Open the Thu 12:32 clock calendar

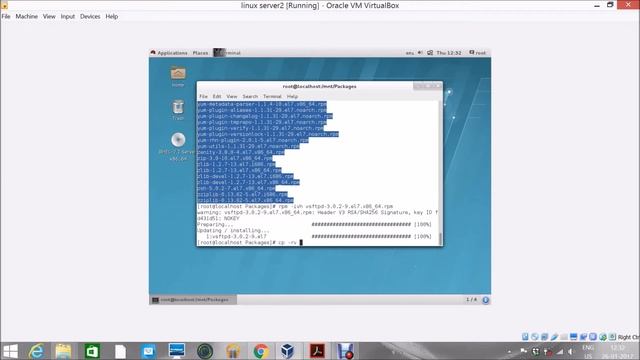pos(449,53)
